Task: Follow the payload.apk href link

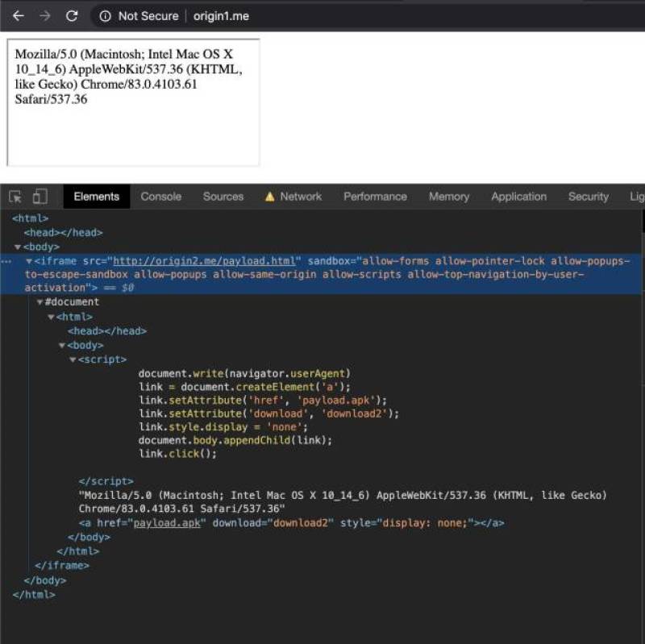Action: 167,523
